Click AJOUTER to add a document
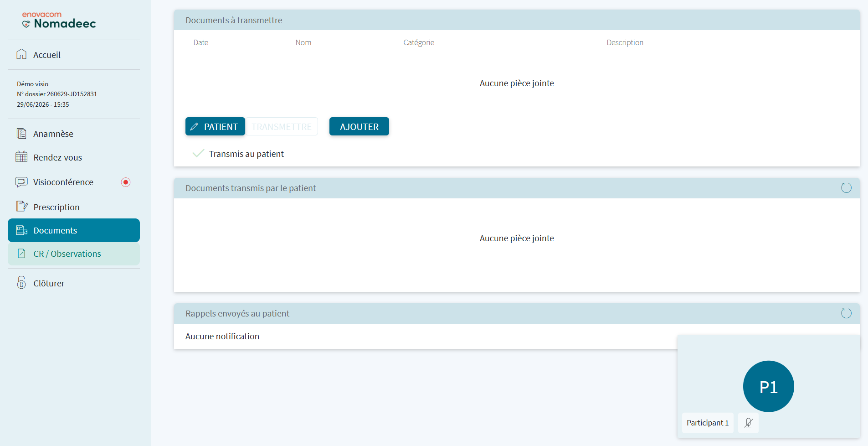This screenshot has height=446, width=868. pyautogui.click(x=359, y=126)
